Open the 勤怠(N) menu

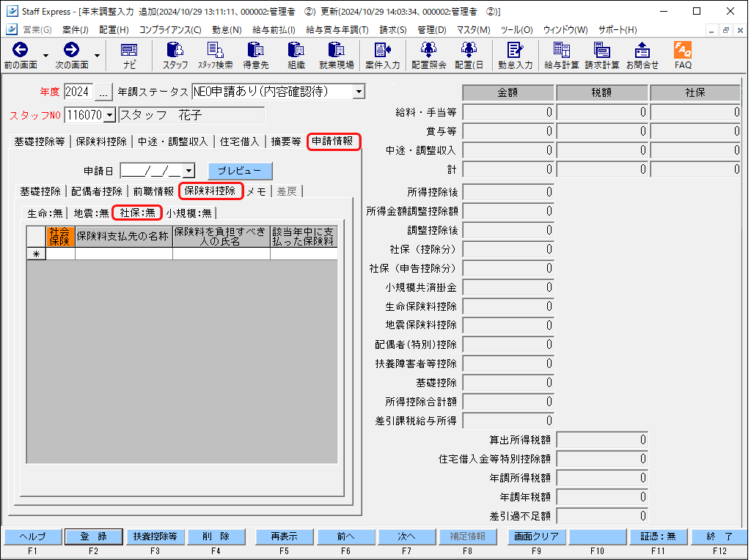point(227,29)
